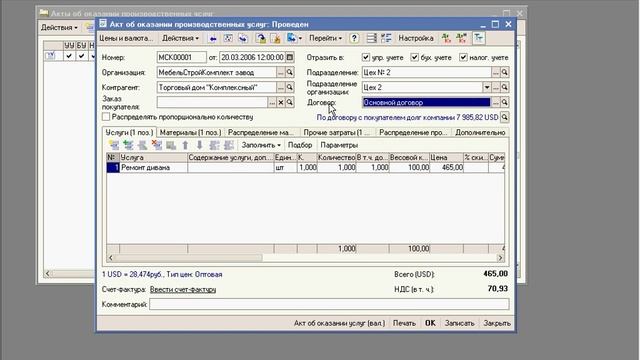Open the Распределение про... tab

click(x=413, y=133)
